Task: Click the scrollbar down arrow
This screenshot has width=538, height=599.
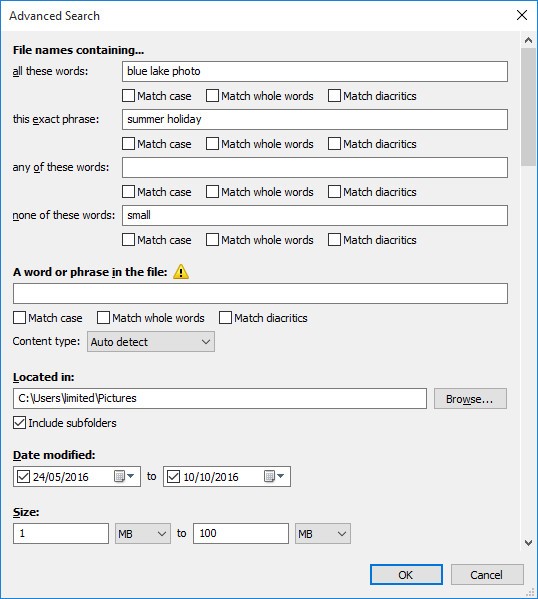Action: pos(528,542)
